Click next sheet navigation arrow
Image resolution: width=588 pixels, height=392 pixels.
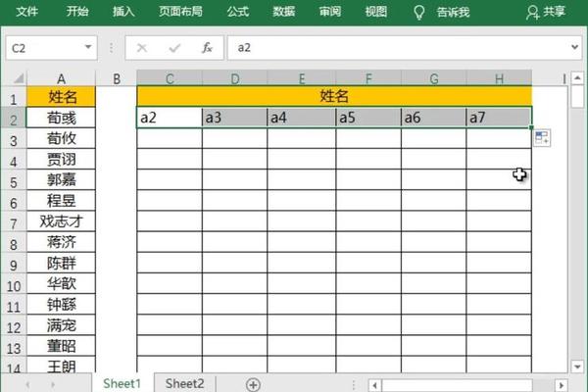tap(53, 384)
